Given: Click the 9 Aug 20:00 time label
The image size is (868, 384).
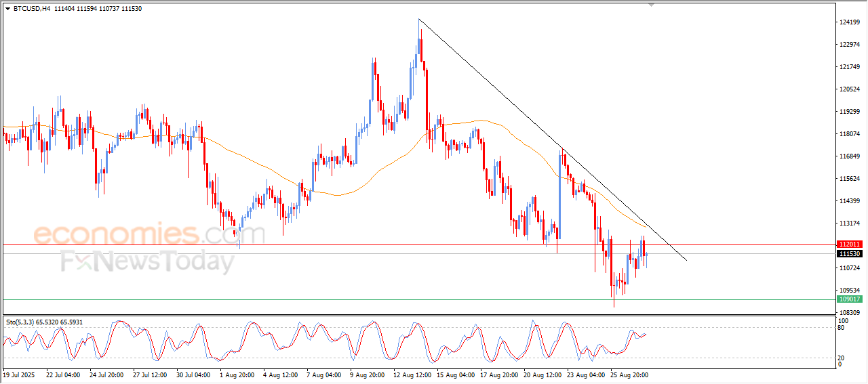Looking at the screenshot, I should (x=367, y=374).
